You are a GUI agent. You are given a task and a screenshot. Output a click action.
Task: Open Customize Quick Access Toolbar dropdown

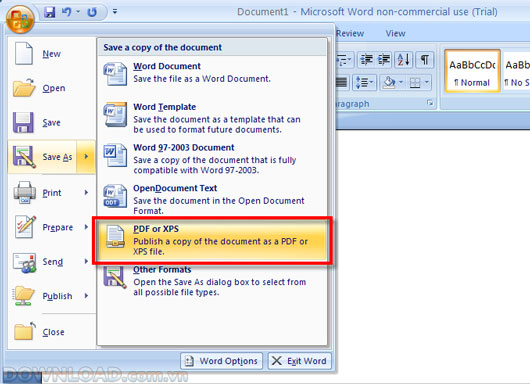pos(115,12)
